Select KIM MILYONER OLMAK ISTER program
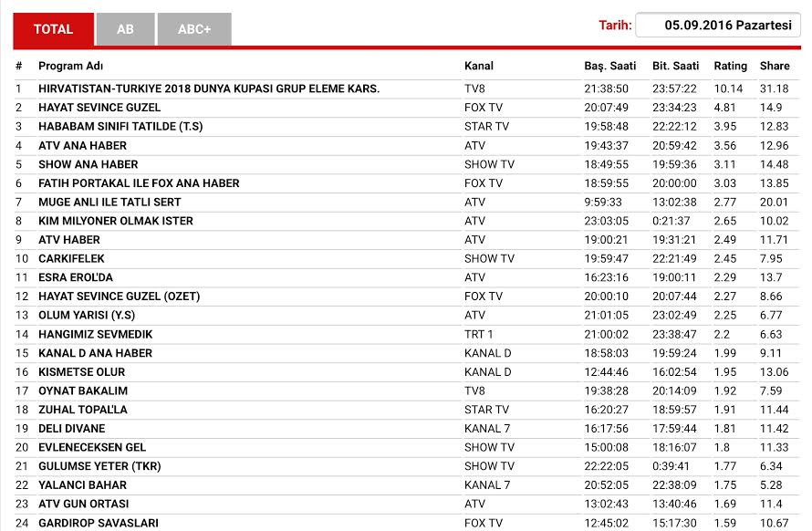Viewport: 812px width, 531px height. (115, 221)
